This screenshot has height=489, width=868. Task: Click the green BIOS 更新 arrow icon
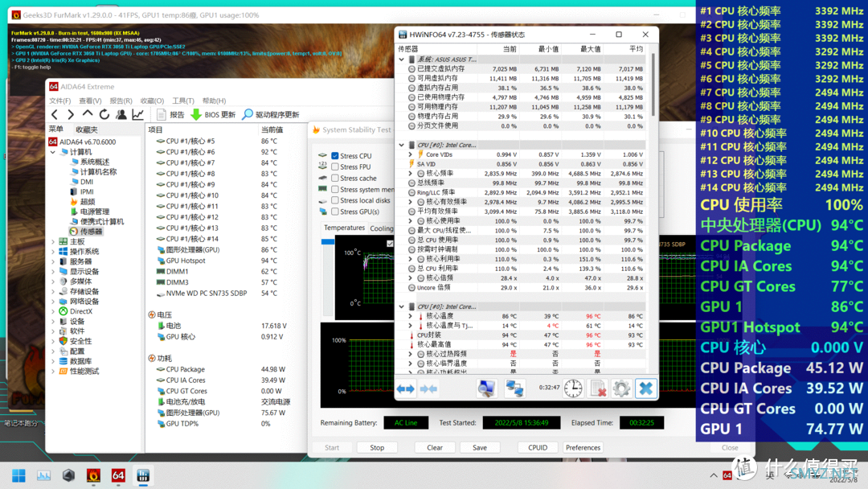tap(196, 115)
